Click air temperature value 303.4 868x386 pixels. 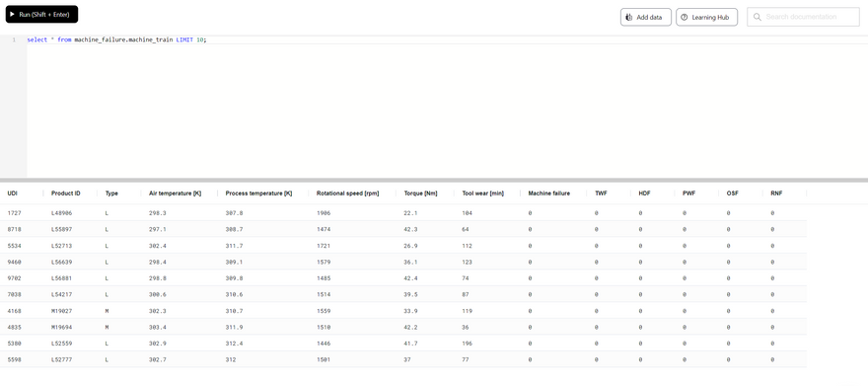pos(157,327)
